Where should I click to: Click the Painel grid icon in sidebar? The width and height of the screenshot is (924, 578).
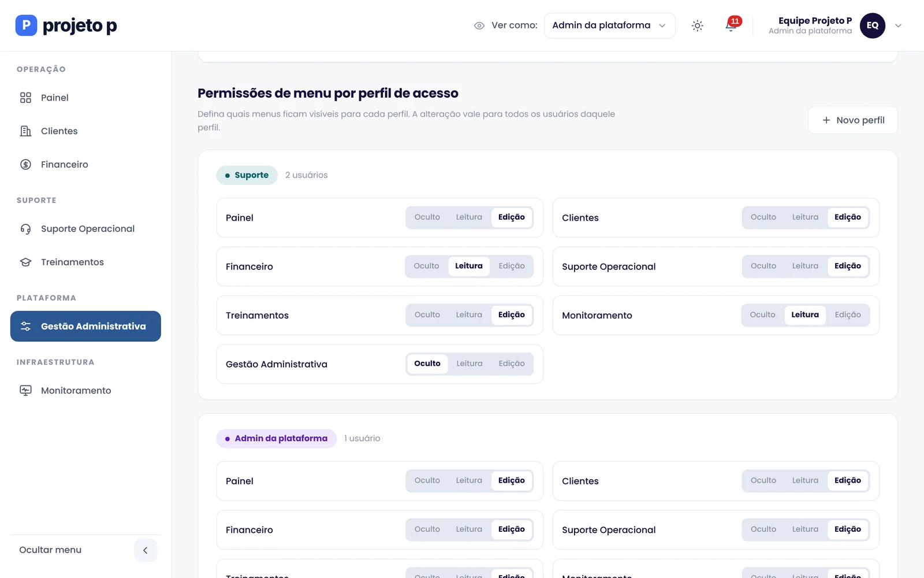(25, 98)
